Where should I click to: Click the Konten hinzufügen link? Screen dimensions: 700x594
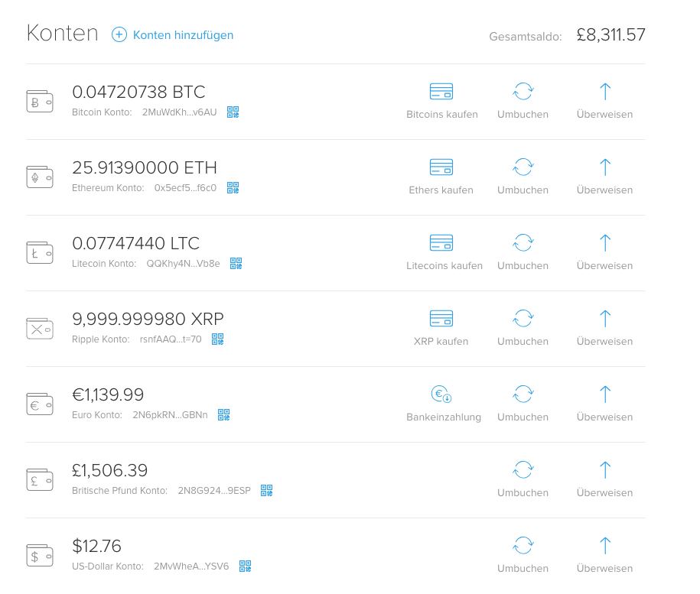point(183,35)
